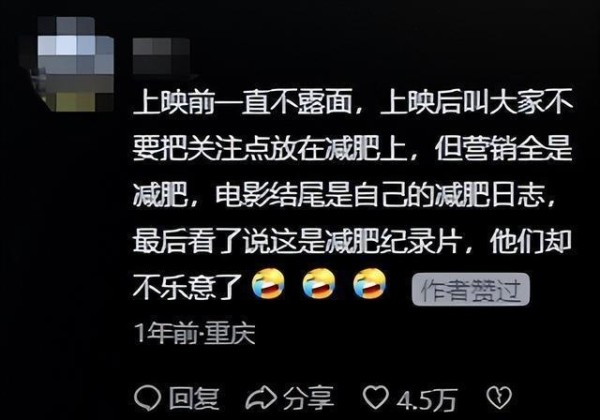Click the 回复 label

(194, 399)
